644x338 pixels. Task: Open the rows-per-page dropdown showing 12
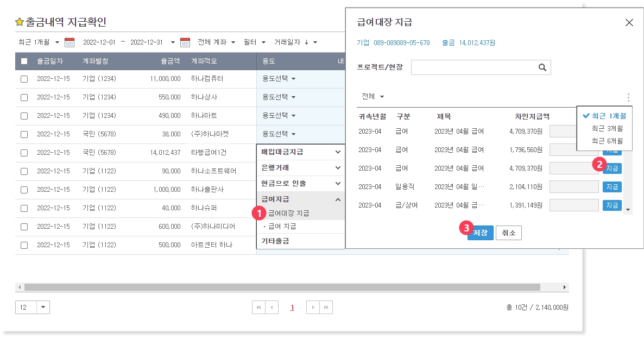(43, 308)
